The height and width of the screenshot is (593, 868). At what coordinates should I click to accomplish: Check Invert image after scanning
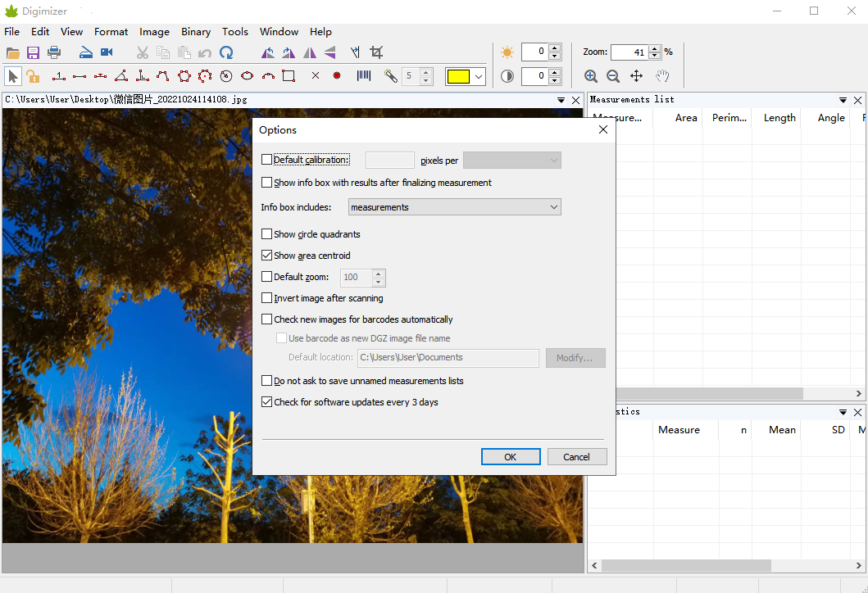267,297
